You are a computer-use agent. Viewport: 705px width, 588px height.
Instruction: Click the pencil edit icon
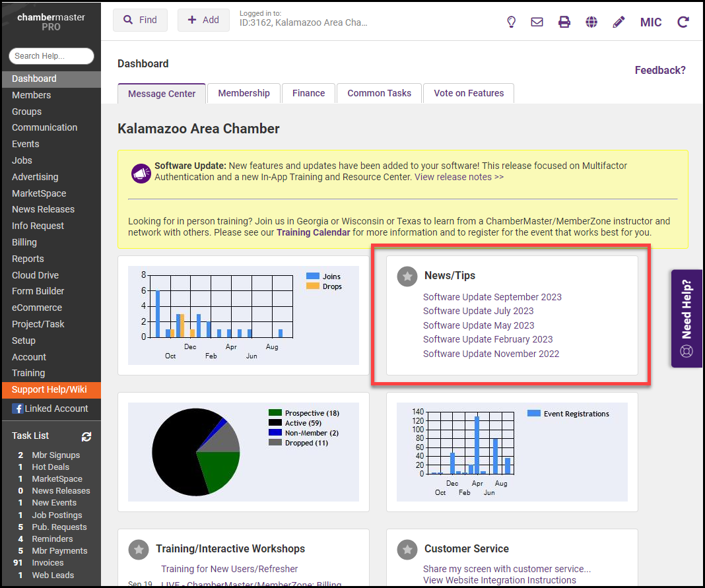[x=619, y=22]
